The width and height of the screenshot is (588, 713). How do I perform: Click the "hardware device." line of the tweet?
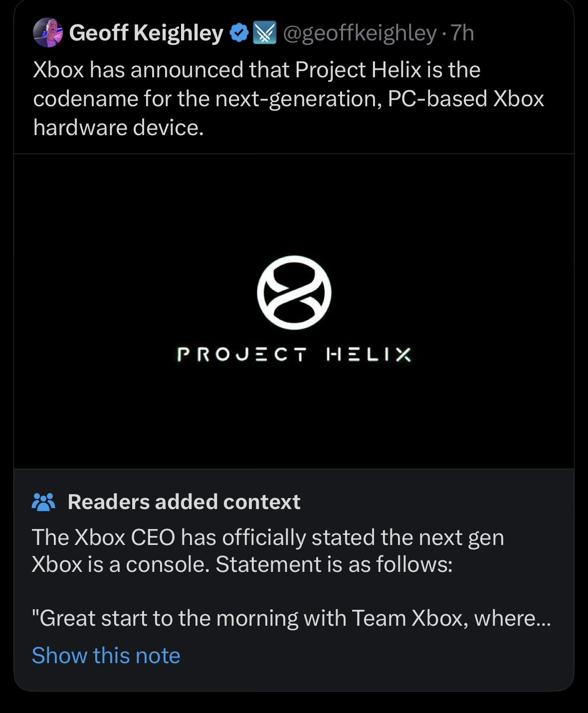tap(119, 128)
